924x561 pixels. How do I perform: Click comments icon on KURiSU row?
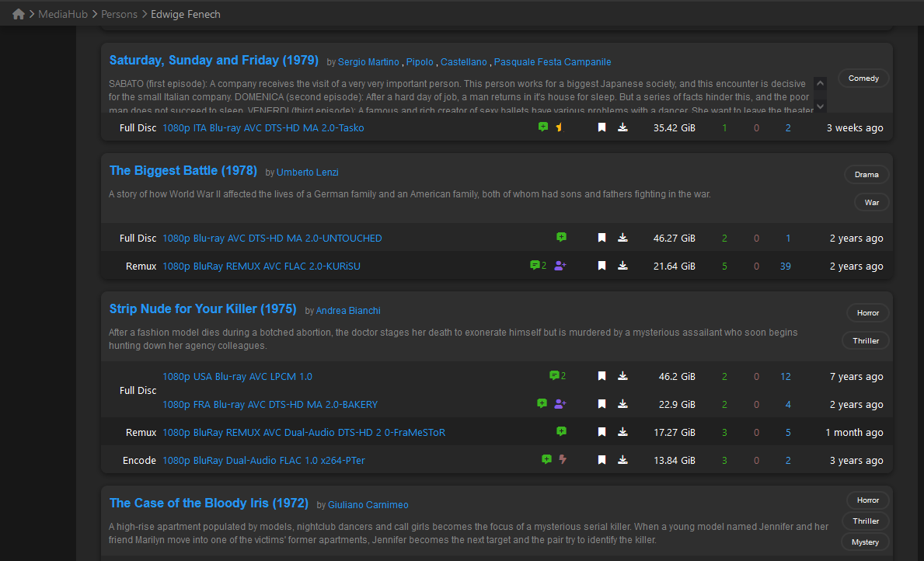coord(538,265)
